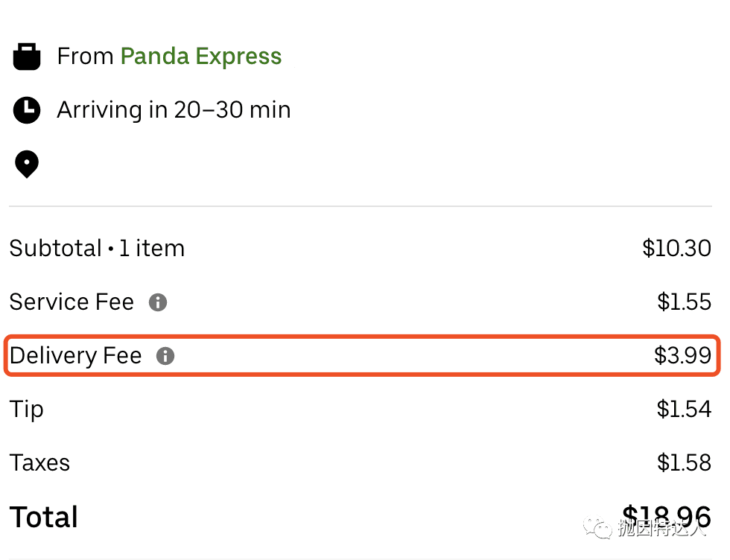The width and height of the screenshot is (730, 560).
Task: Select the highlighted Delivery Fee row label
Action: (x=75, y=356)
